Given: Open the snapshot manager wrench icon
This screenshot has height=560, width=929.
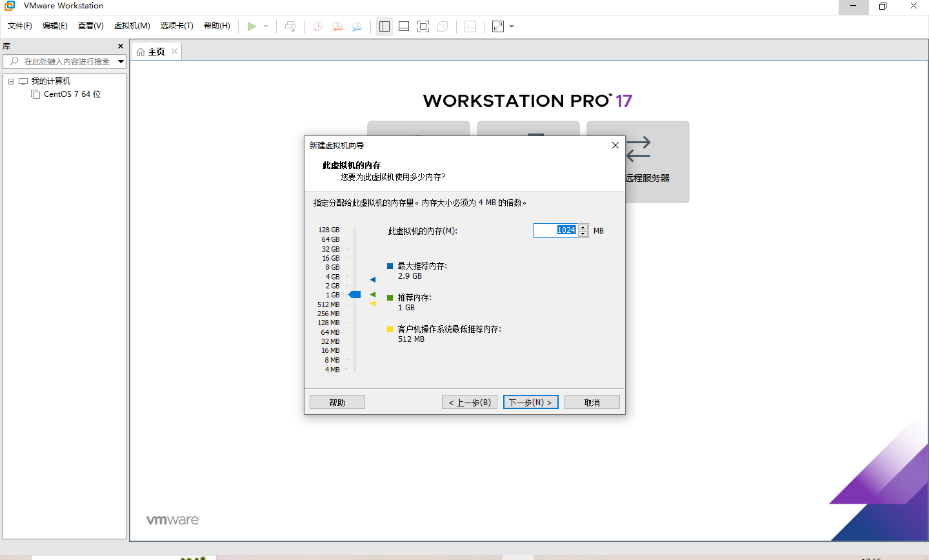Looking at the screenshot, I should click(357, 26).
